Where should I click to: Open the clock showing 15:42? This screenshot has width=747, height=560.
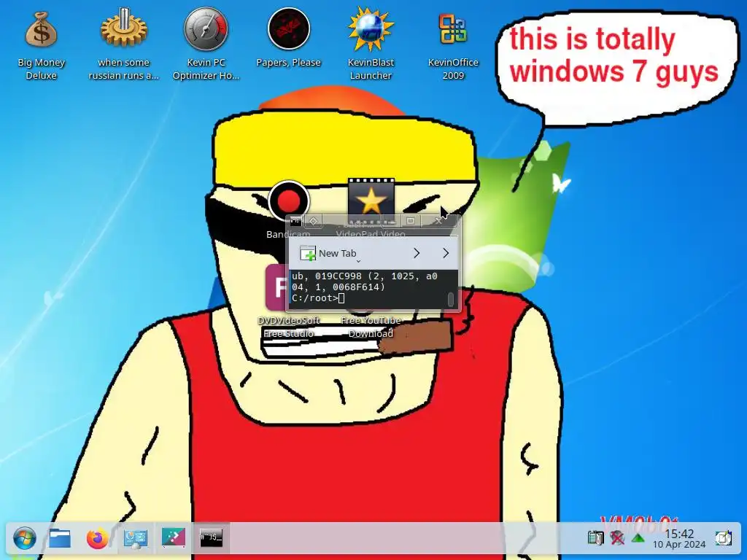[x=679, y=539]
